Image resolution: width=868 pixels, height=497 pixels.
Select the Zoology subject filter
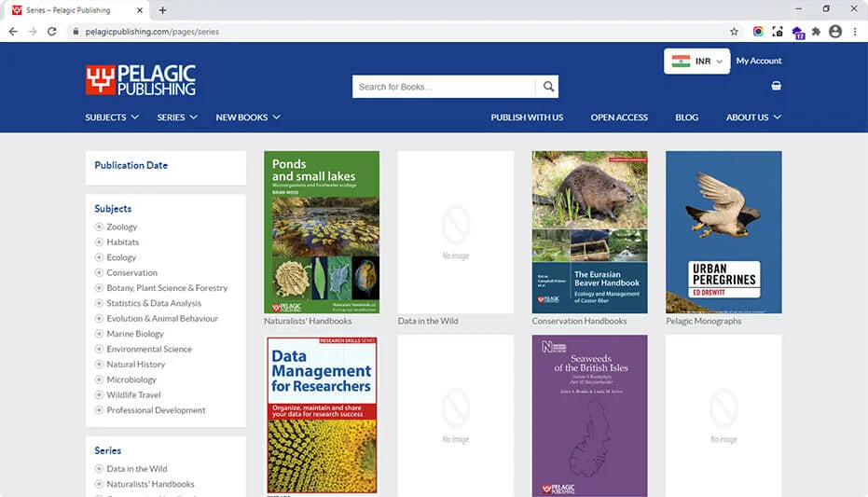(x=121, y=227)
